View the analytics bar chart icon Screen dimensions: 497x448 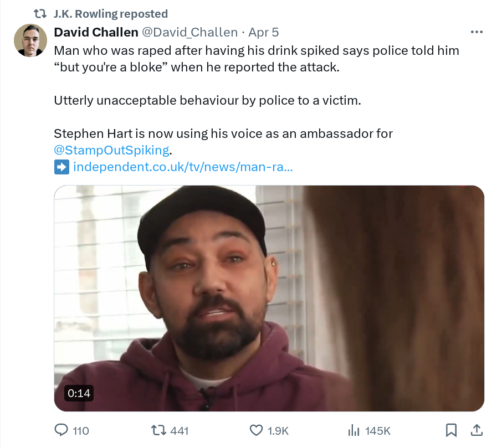click(x=353, y=430)
